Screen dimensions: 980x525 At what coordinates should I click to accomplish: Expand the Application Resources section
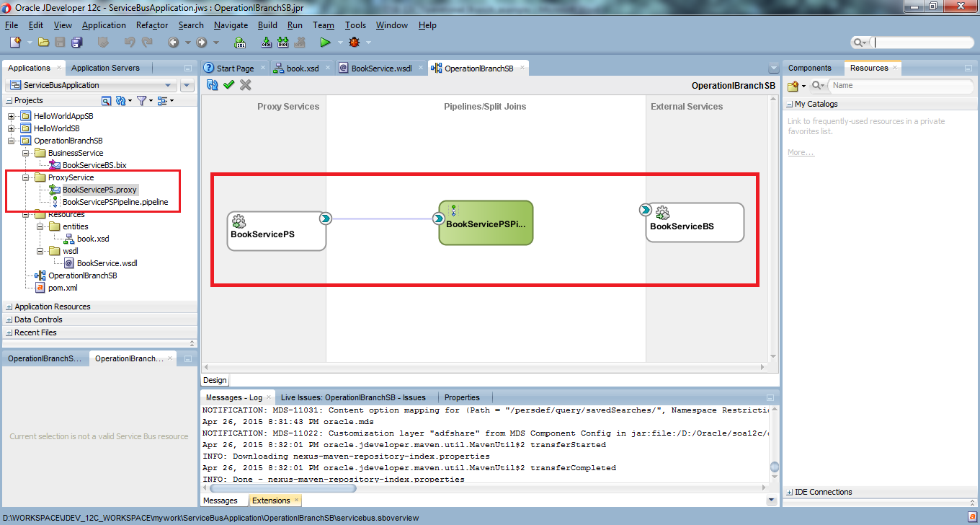[x=9, y=306]
